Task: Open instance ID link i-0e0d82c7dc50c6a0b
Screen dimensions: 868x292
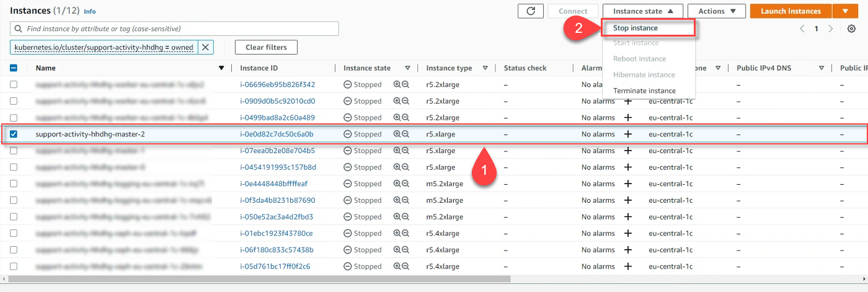Action: (277, 134)
